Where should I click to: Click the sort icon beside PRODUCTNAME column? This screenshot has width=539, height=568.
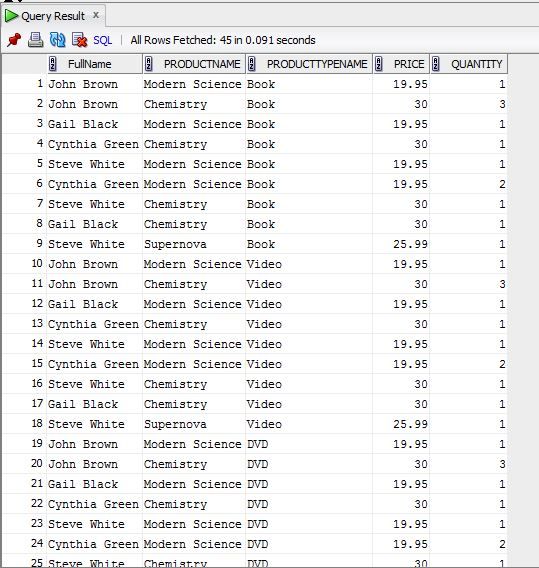tap(149, 64)
